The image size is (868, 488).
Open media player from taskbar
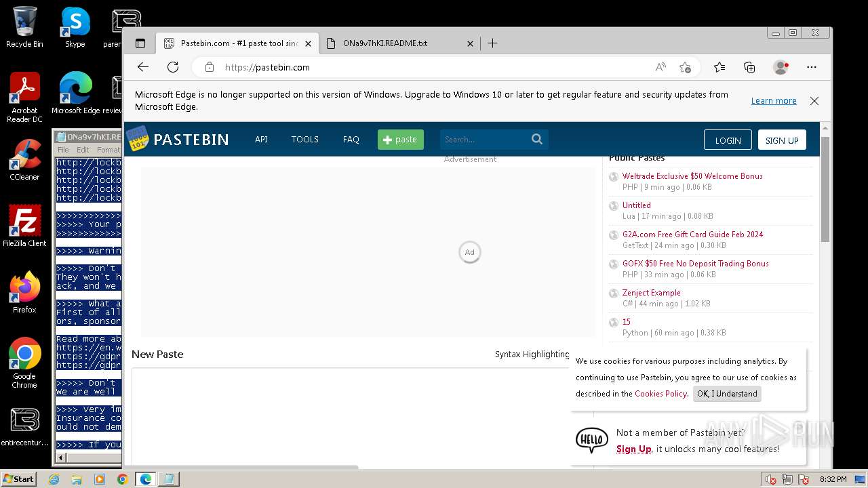[100, 479]
